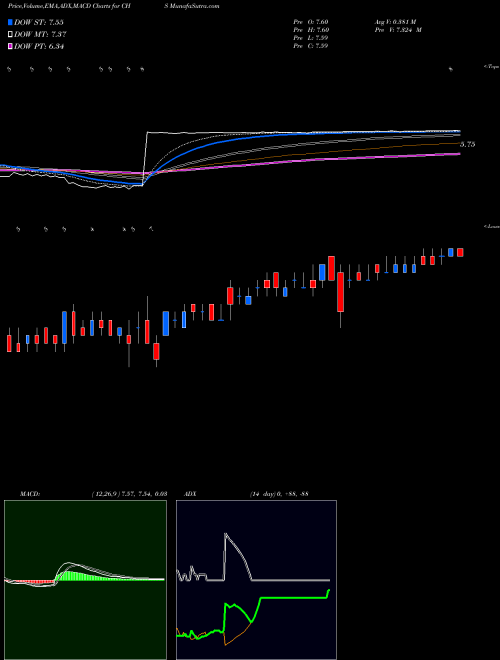The width and height of the screenshot is (500, 660).
Task: Click the 5.75 price label beside the EMA lines
Action: 467,144
